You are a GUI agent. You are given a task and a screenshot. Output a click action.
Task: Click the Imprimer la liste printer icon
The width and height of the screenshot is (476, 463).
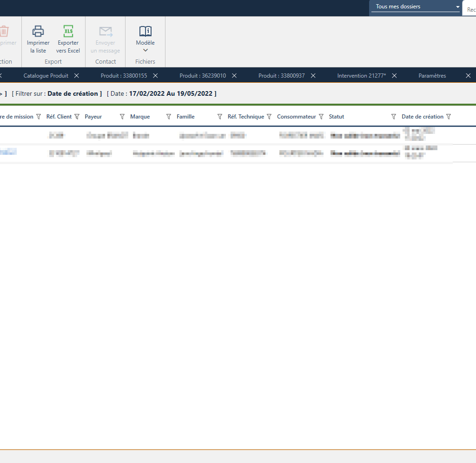point(38,32)
